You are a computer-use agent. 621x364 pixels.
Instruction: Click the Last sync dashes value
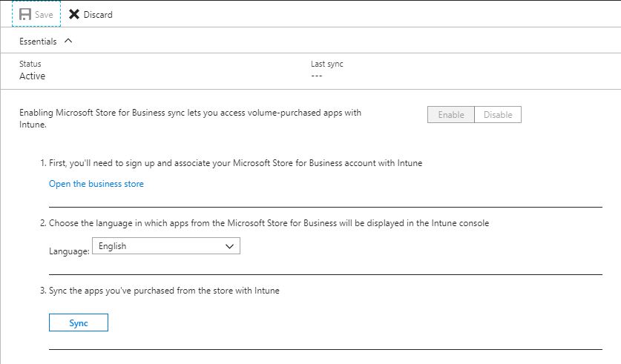[x=317, y=76]
